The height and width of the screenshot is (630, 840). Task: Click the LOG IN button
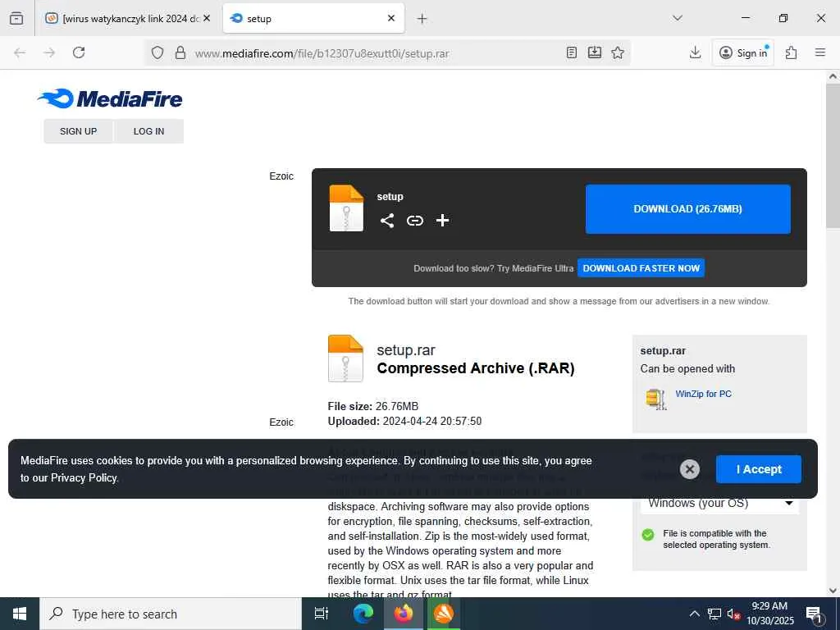(x=149, y=131)
